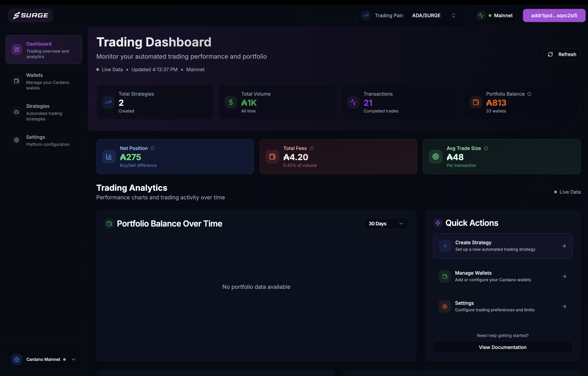Click the Create Strategy plus icon
This screenshot has height=376, width=588.
click(x=445, y=246)
